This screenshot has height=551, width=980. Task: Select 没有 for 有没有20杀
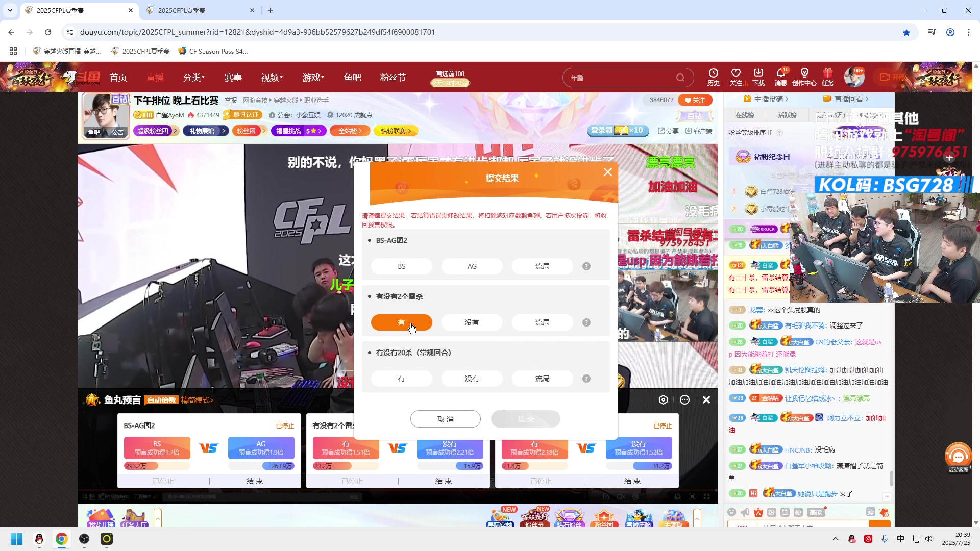(x=472, y=379)
